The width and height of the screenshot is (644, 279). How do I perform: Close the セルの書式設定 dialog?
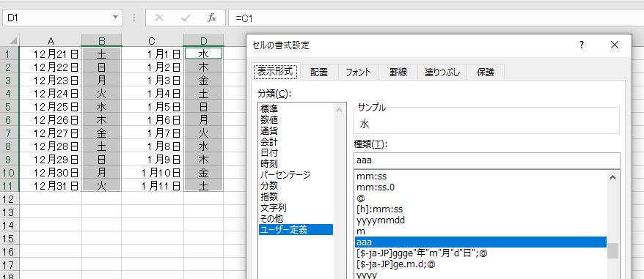(615, 45)
